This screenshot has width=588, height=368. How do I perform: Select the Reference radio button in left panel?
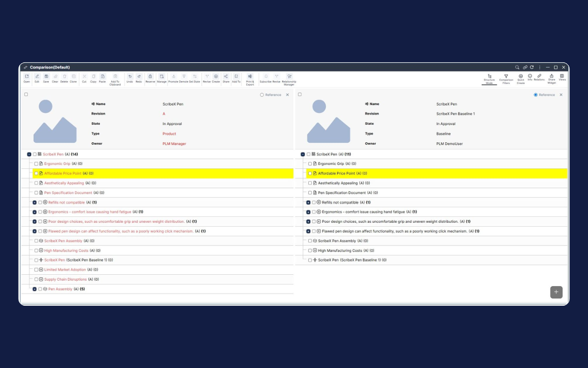tap(262, 95)
